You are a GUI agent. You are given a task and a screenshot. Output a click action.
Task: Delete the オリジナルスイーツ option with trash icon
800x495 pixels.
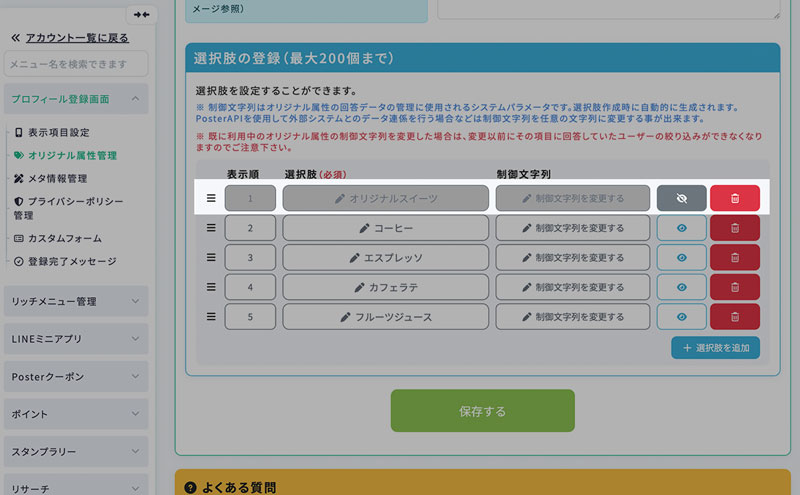[x=734, y=198]
